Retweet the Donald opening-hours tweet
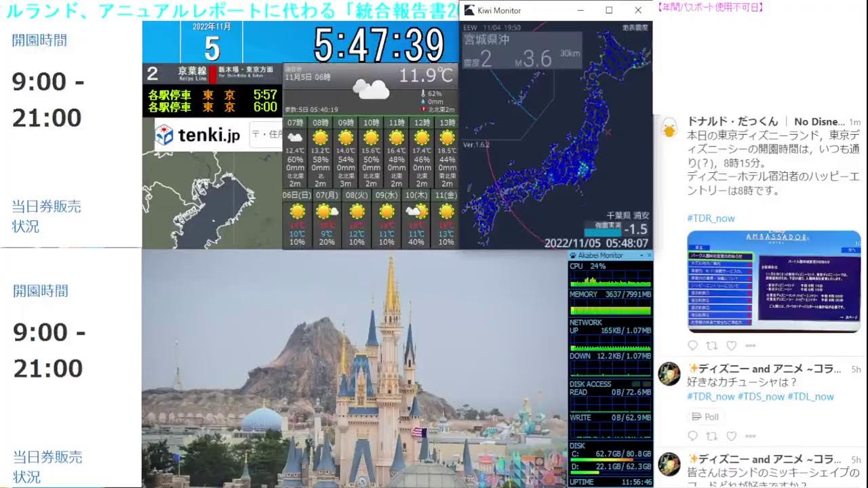 [x=711, y=345]
